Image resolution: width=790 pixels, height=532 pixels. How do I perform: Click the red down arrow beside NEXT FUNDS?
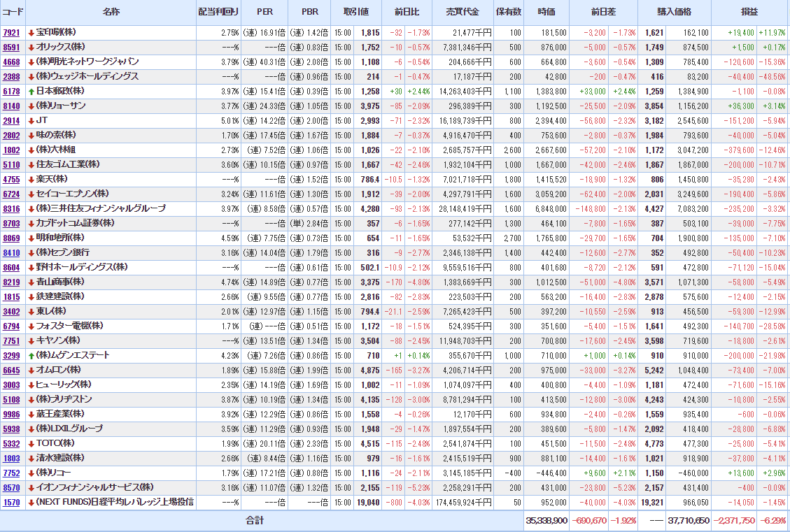coord(31,503)
